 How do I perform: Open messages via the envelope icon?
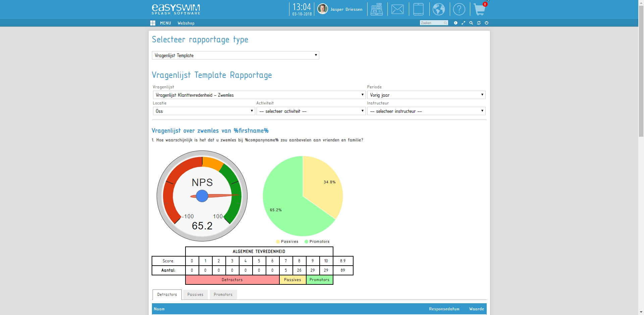(397, 9)
